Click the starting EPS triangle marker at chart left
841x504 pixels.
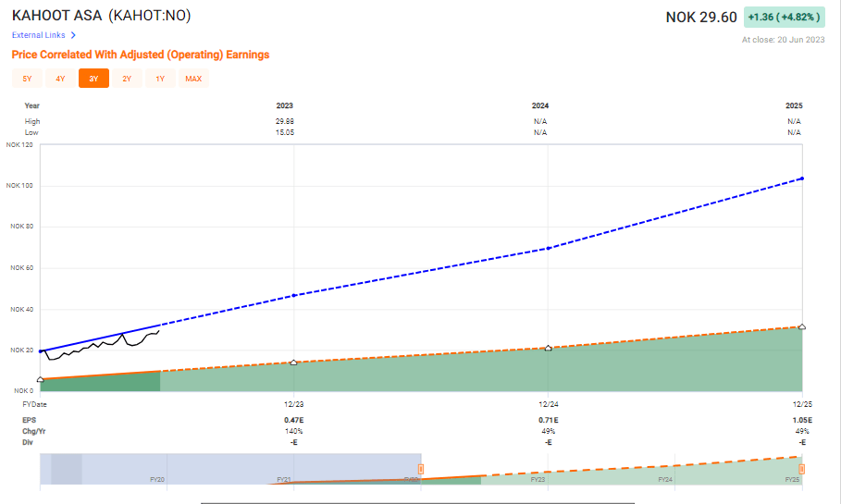click(40, 379)
